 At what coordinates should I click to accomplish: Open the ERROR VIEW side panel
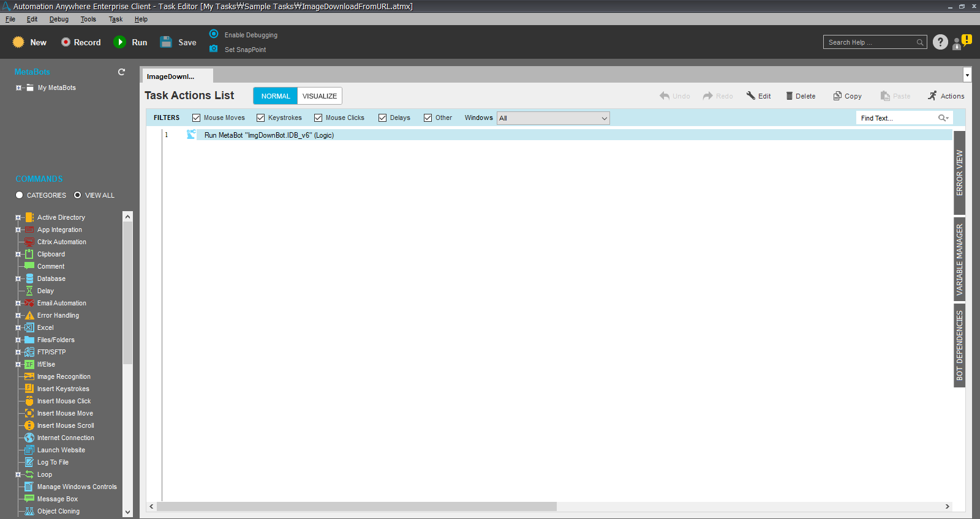coord(960,173)
